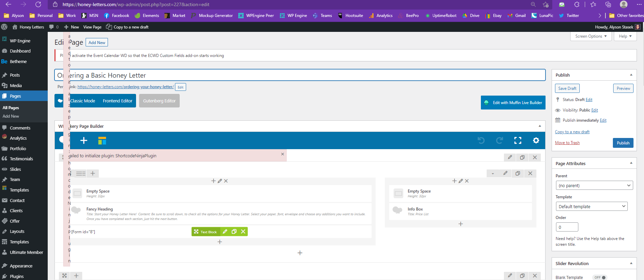644x280 pixels.
Task: Expand the Screen Options panel
Action: click(x=591, y=36)
